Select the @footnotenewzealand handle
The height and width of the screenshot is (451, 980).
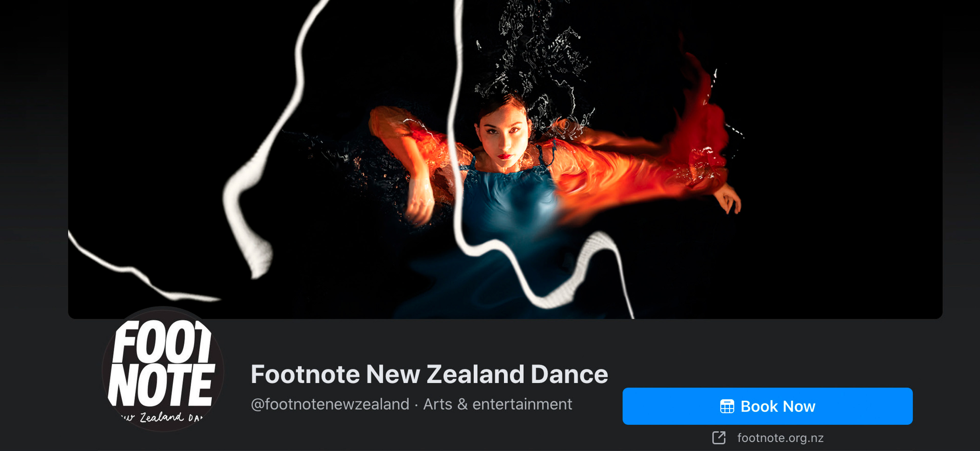coord(330,404)
